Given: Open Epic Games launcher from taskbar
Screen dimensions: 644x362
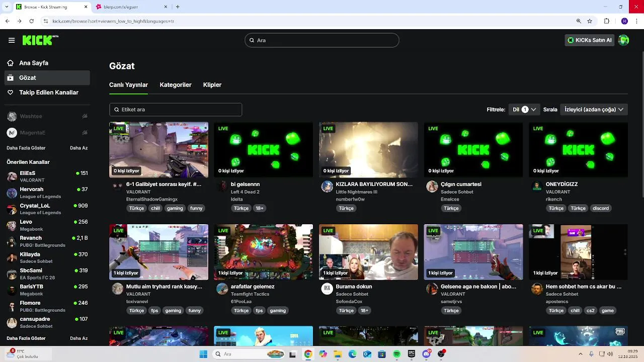Looking at the screenshot, I should click(412, 354).
